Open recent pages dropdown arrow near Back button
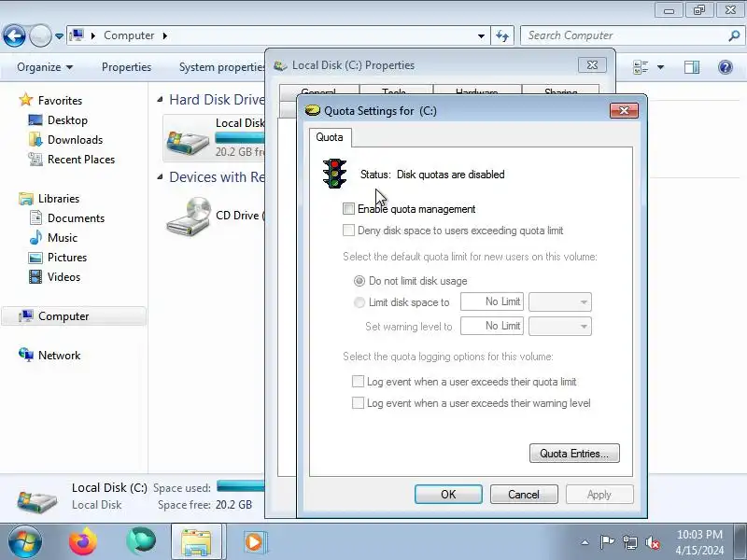The width and height of the screenshot is (747, 560). click(x=59, y=35)
